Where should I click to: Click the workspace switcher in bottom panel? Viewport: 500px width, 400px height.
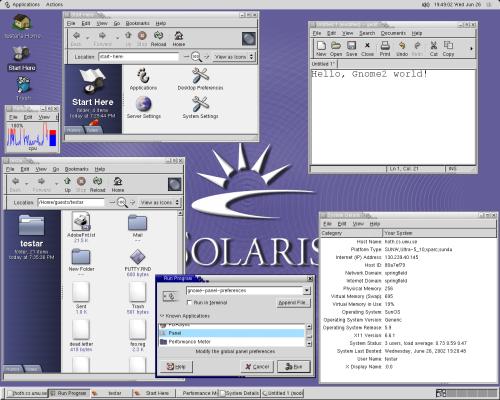click(467, 393)
